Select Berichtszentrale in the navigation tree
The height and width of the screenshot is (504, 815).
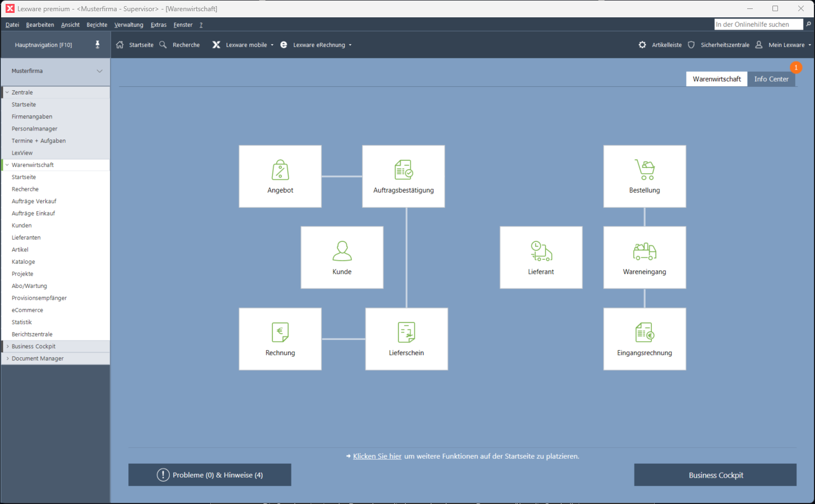pos(32,334)
